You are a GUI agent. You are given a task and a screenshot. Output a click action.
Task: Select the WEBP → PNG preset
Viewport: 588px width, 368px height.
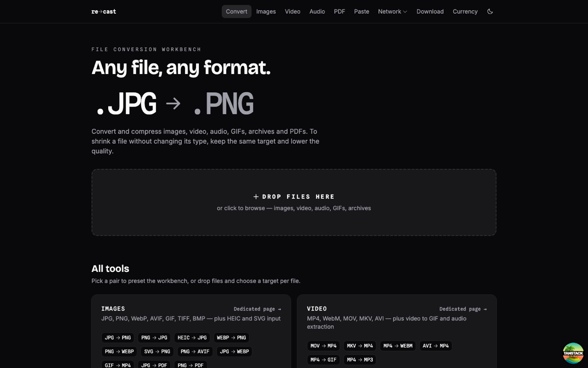tap(231, 338)
